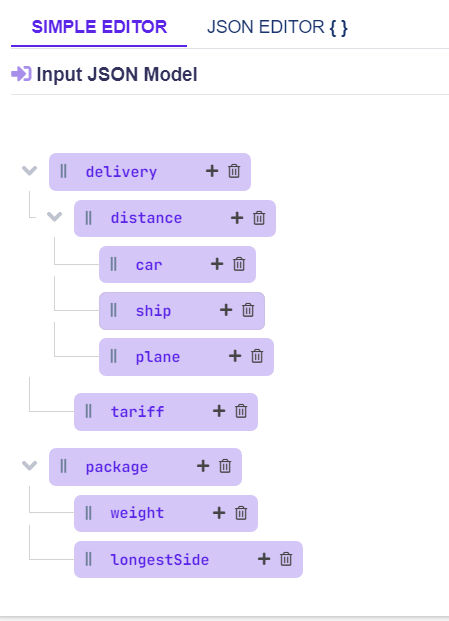This screenshot has height=621, width=449.
Task: Click the trash icon on ship node
Action: (248, 310)
